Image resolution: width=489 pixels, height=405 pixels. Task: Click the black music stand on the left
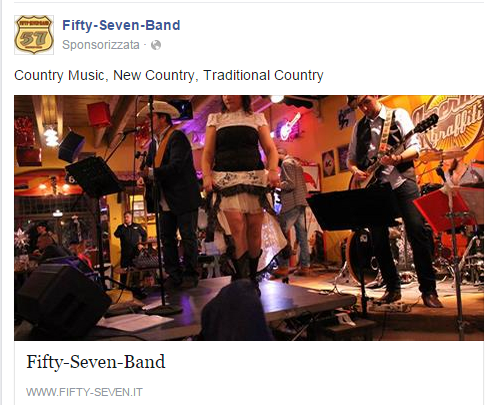point(94,177)
